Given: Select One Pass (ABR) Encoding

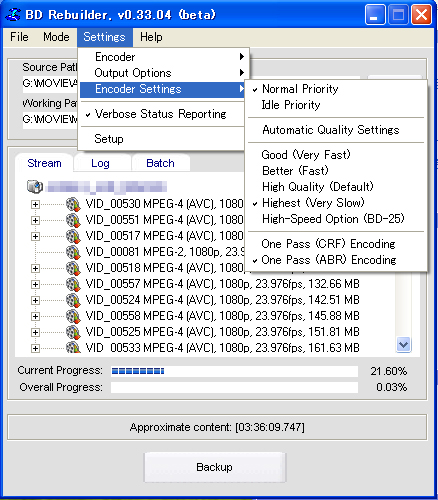Looking at the screenshot, I should 336,260.
